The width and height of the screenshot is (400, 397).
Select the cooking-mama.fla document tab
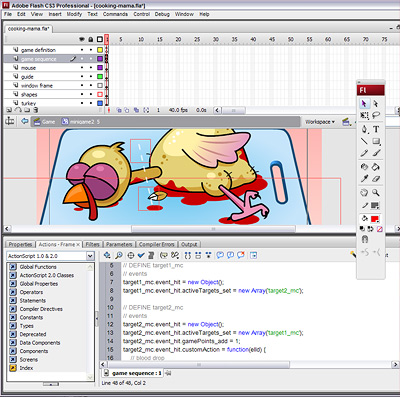click(x=29, y=29)
